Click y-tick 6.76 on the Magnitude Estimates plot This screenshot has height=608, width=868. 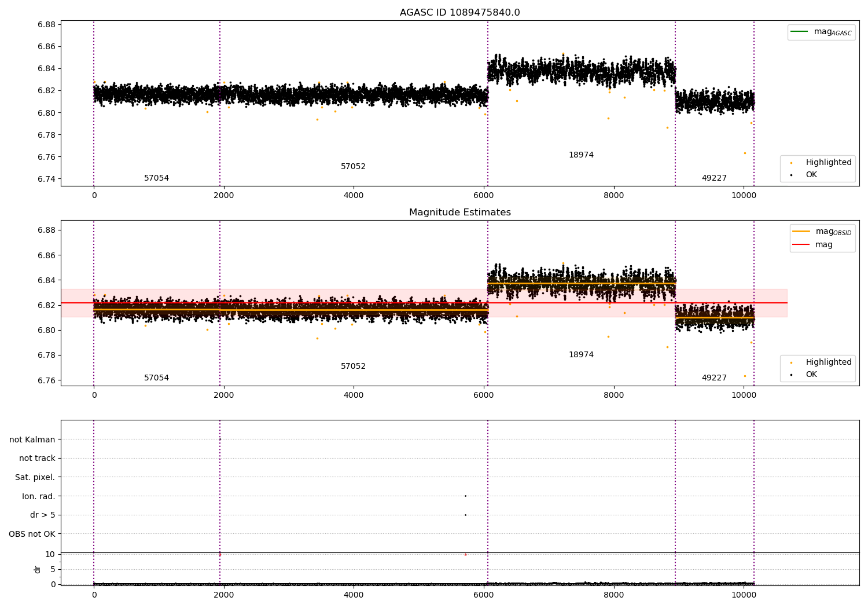coord(46,380)
